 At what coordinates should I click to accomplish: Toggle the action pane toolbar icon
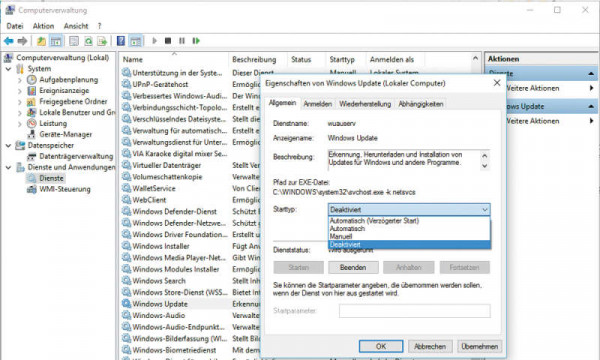136,41
